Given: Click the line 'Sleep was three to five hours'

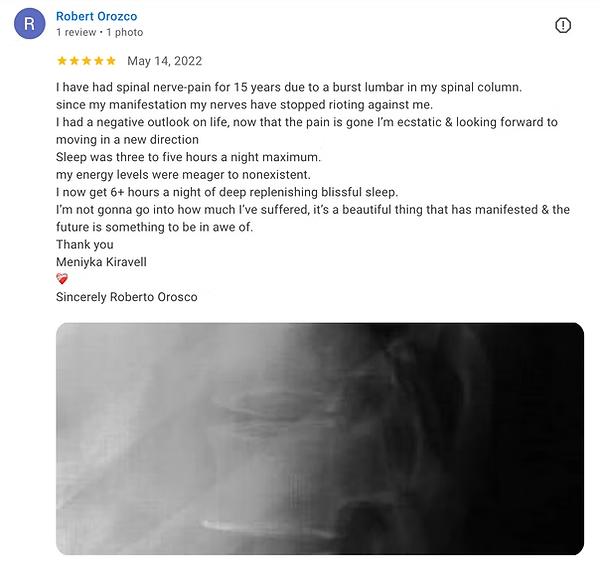Looking at the screenshot, I should pos(188,157).
